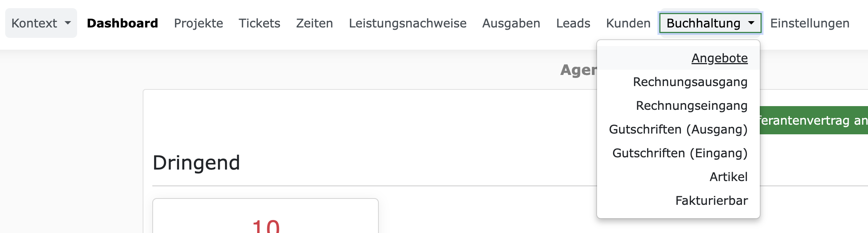Go to the Kunden section
This screenshot has height=233, width=868.
(x=628, y=23)
